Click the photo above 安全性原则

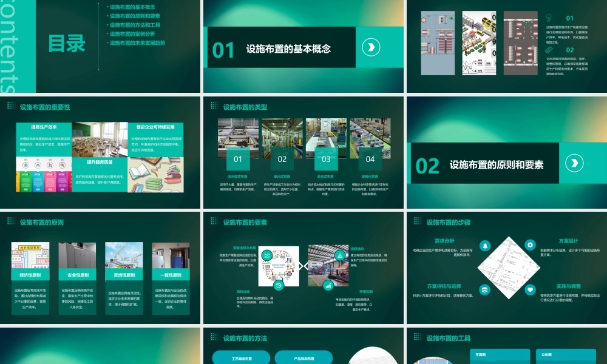click(x=78, y=255)
